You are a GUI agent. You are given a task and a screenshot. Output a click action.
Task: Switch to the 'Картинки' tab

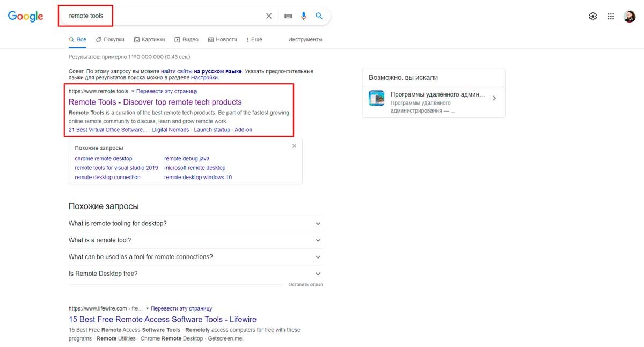149,39
